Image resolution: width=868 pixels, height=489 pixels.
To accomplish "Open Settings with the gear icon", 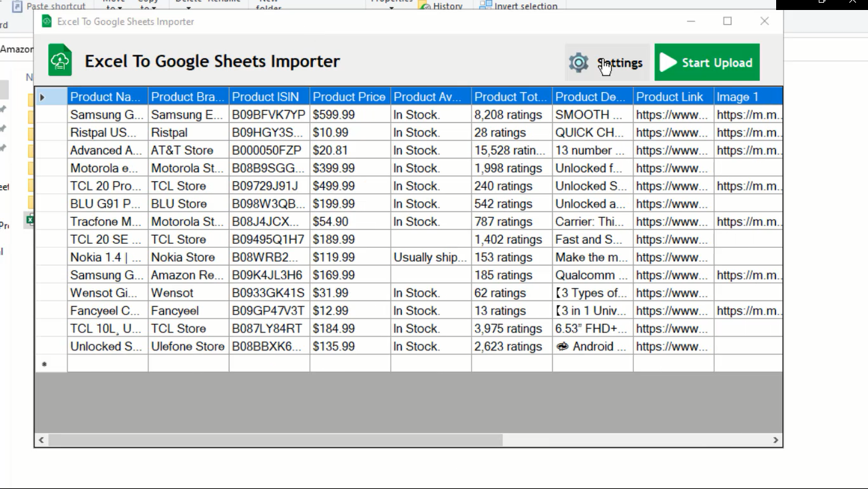I will pos(607,63).
